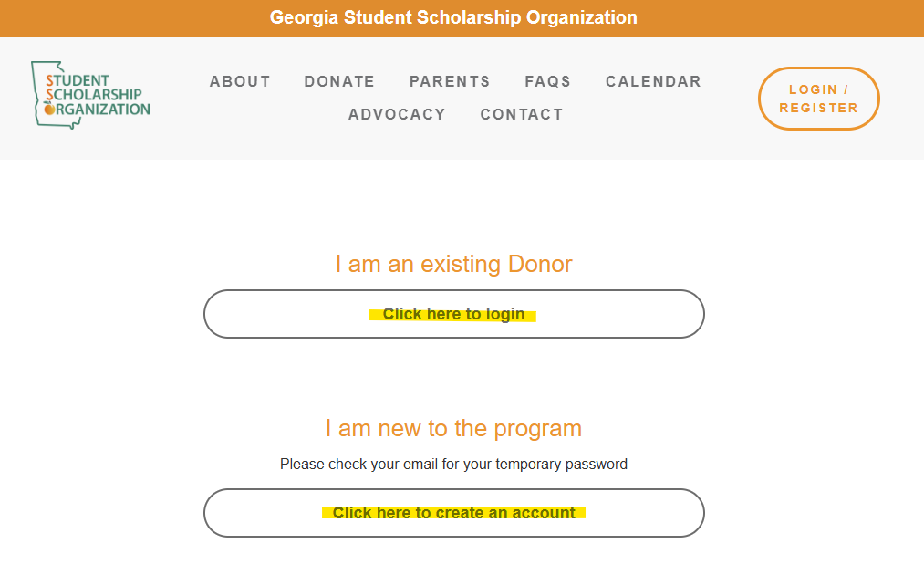This screenshot has height=575, width=924.
Task: Click the temporary password email notice text
Action: click(453, 465)
